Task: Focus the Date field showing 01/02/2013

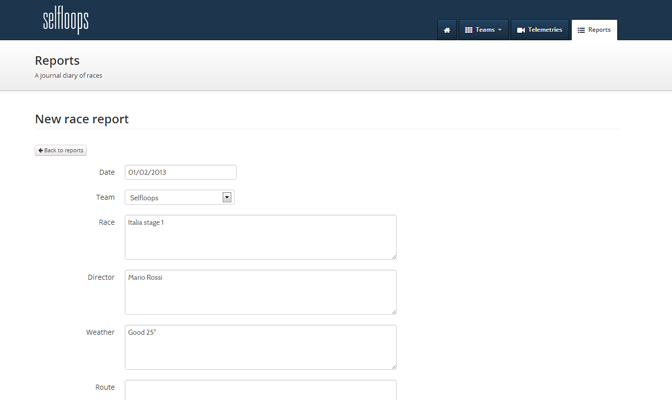Action: pos(180,172)
